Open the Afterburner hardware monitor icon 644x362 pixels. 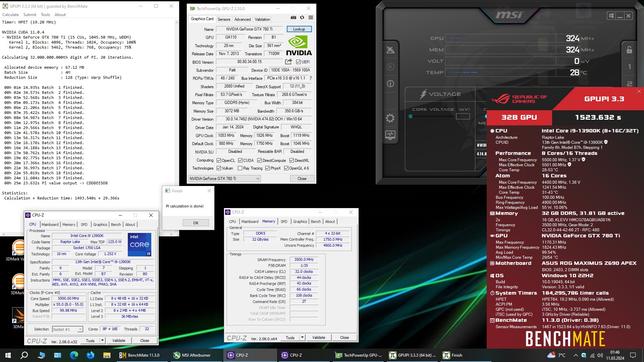[x=390, y=135]
